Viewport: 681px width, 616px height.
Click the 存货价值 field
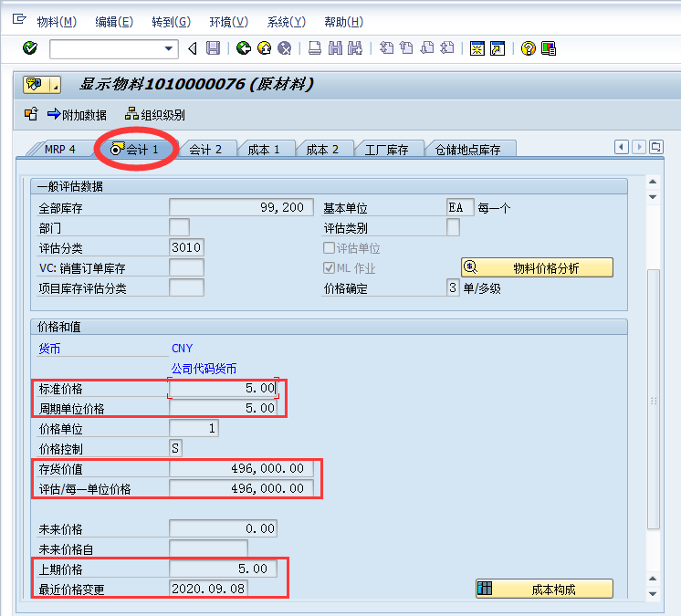(241, 468)
